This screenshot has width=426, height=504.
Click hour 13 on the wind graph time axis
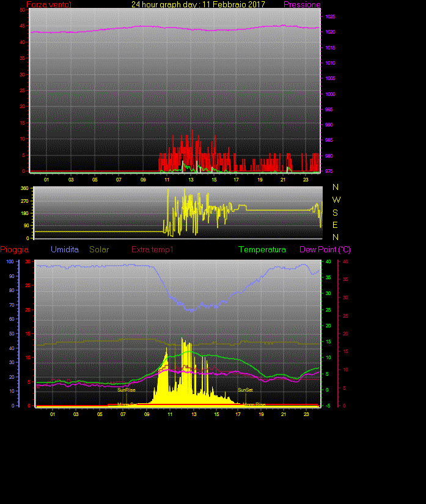(191, 180)
